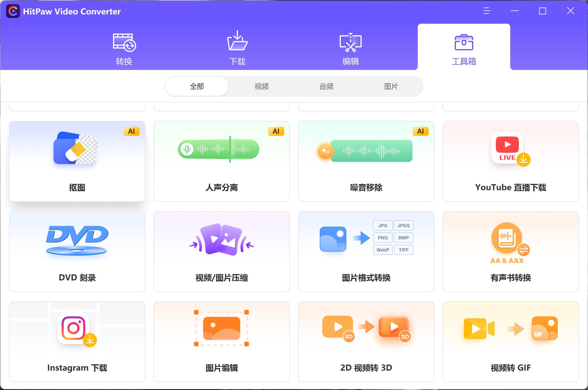Click the JPEG format tag

point(404,226)
